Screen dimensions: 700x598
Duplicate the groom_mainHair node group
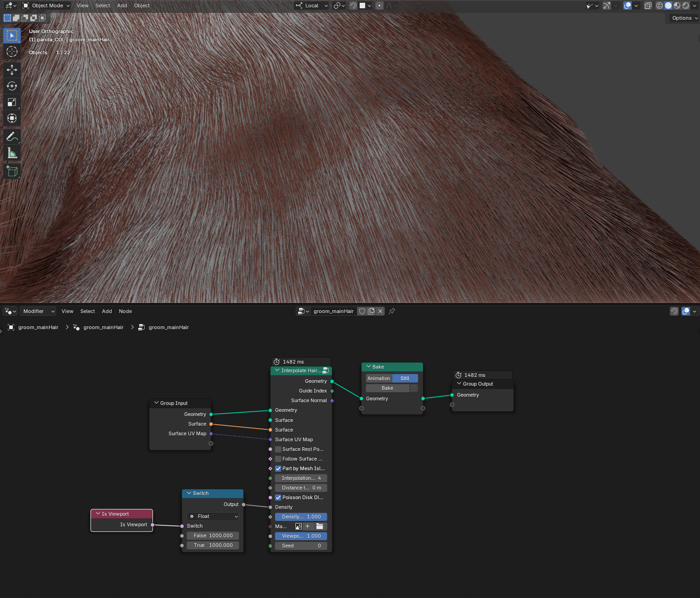click(x=371, y=311)
